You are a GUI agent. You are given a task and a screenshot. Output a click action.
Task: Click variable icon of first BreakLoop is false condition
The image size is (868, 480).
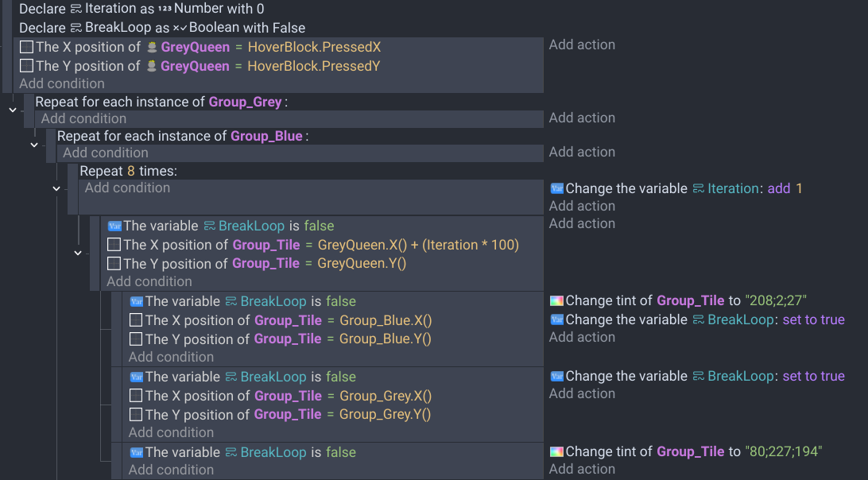114,226
